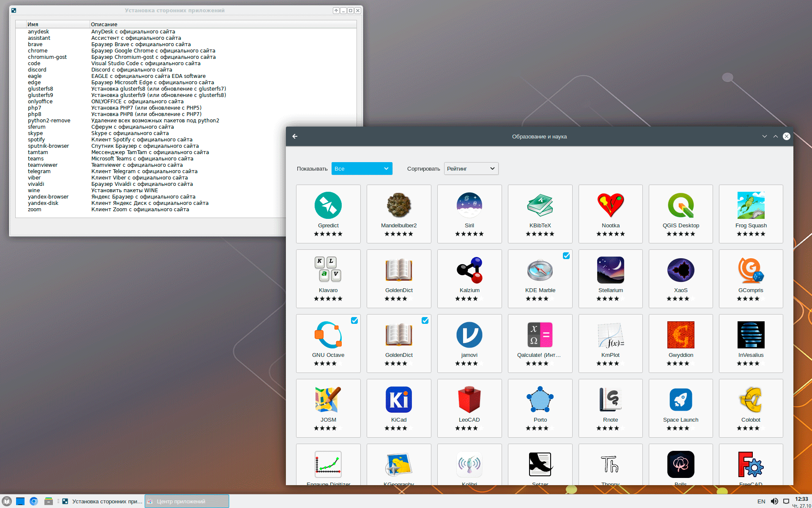Open the jamovi app icon
The image size is (812, 508).
coord(469,335)
